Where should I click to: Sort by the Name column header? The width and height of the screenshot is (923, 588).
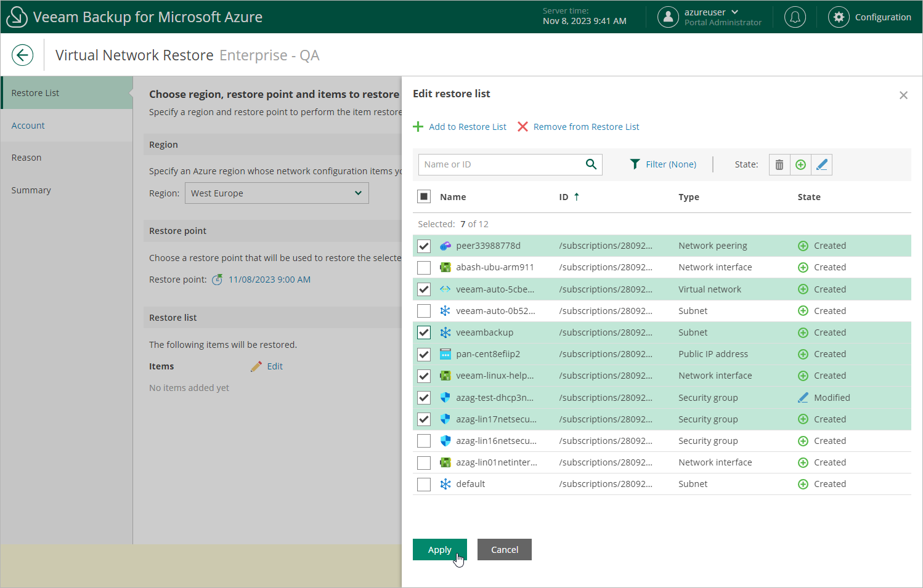coord(453,197)
